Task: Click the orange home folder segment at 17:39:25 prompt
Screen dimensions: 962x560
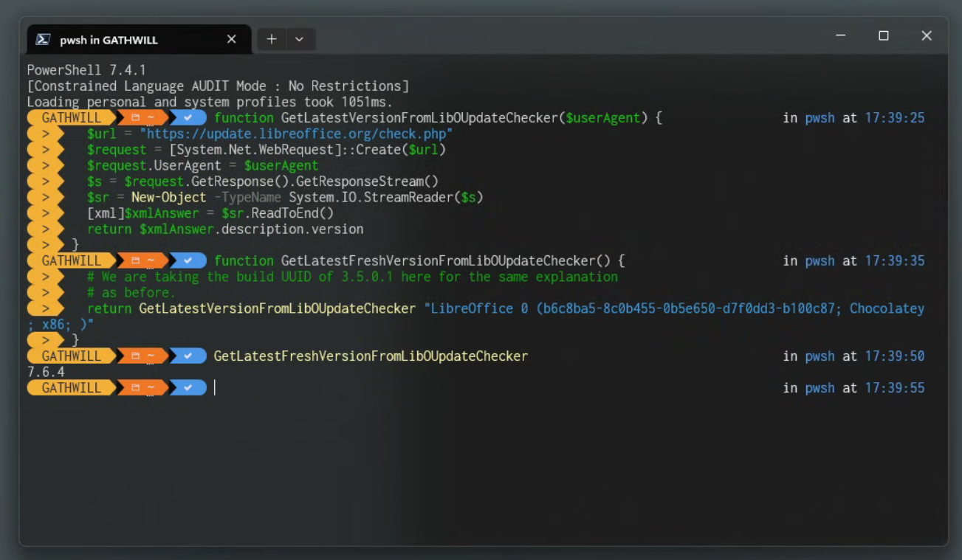Action: (142, 118)
